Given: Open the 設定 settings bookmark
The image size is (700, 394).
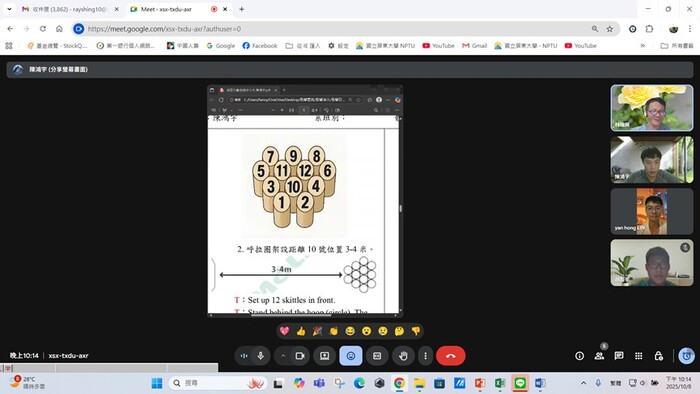Looking at the screenshot, I should coord(338,46).
